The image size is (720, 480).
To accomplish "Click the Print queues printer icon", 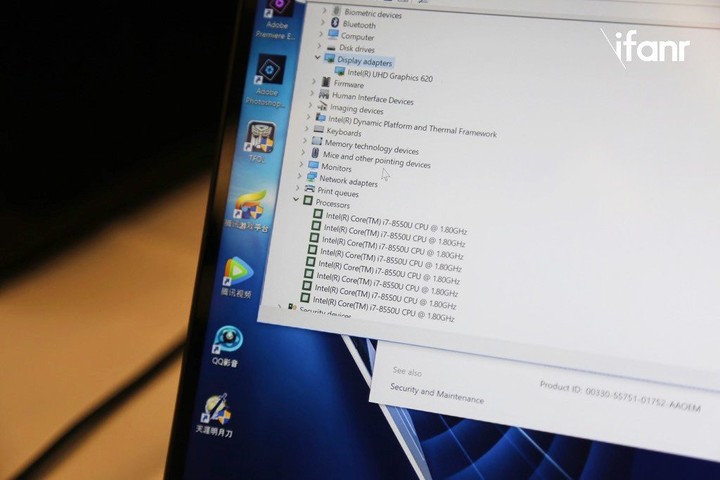I will point(310,189).
